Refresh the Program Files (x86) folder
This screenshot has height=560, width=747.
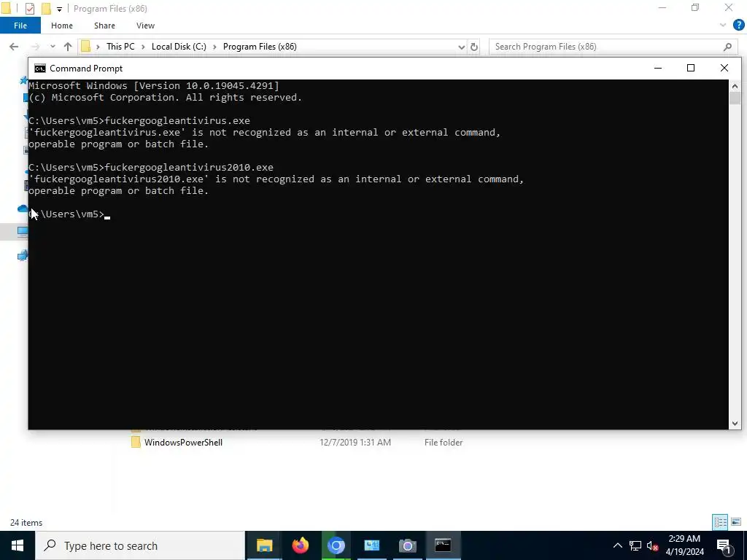[474, 47]
